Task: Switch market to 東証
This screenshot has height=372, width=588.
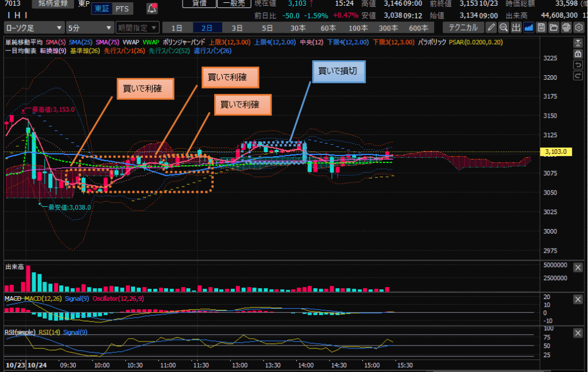Action: pos(101,9)
